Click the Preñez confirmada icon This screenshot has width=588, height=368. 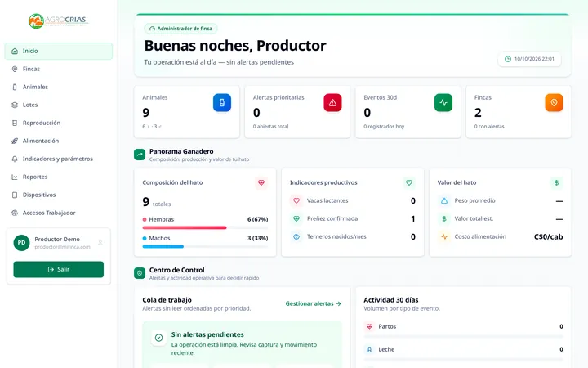click(296, 219)
